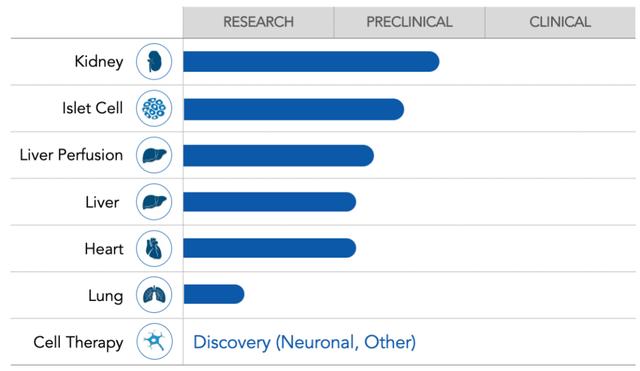The image size is (640, 371).
Task: Select the Liver row progress bar
Action: click(x=270, y=202)
